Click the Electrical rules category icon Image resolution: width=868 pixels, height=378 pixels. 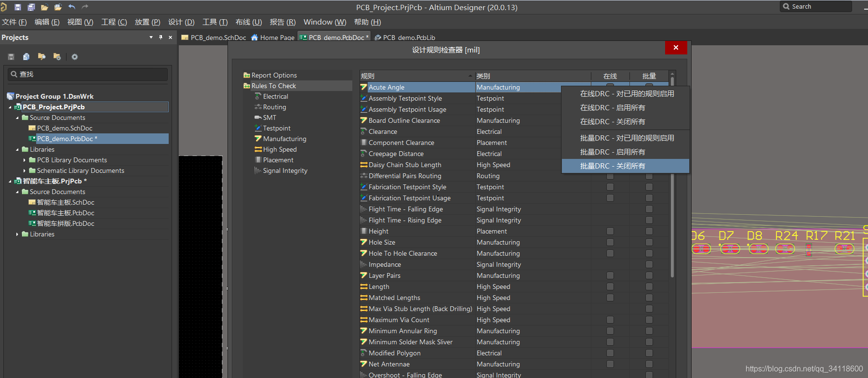click(258, 96)
